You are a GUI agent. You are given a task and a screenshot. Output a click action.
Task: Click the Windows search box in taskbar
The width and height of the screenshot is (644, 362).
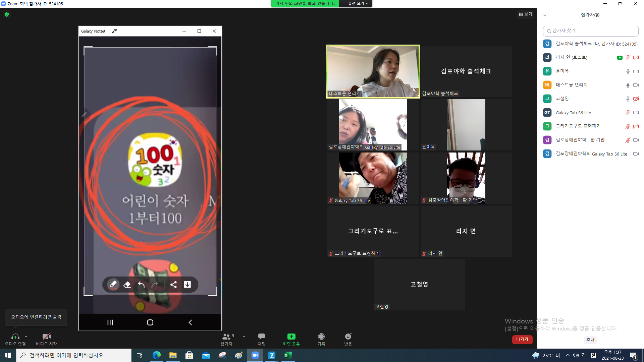[74, 355]
